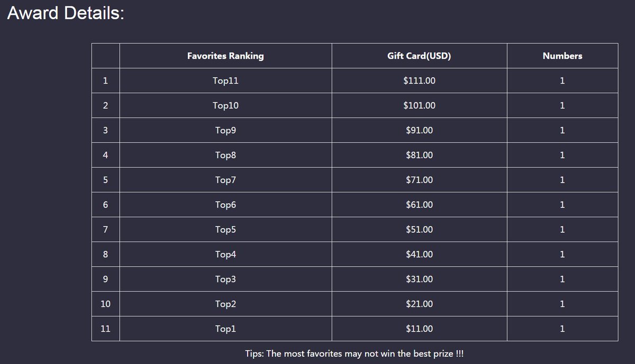Image resolution: width=635 pixels, height=364 pixels.
Task: Select the $21.00 prize cell
Action: (419, 304)
